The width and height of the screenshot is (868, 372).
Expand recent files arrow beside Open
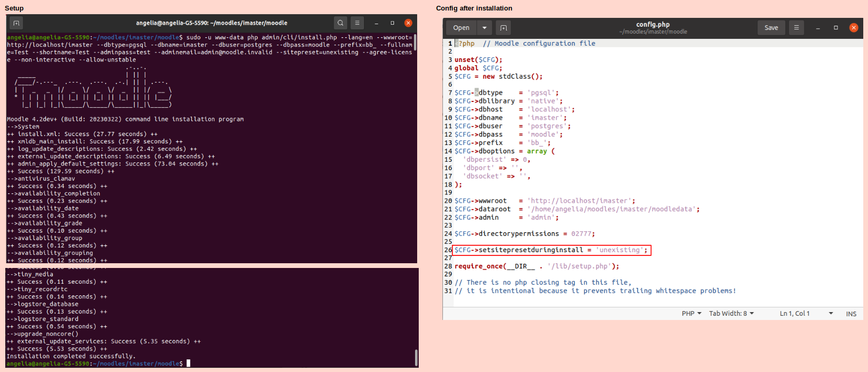[485, 28]
